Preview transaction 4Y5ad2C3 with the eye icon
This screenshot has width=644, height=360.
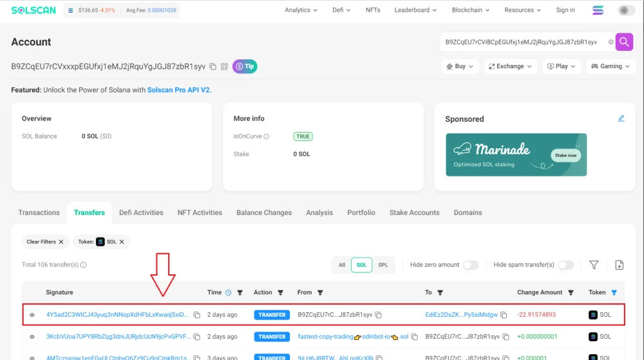click(32, 315)
